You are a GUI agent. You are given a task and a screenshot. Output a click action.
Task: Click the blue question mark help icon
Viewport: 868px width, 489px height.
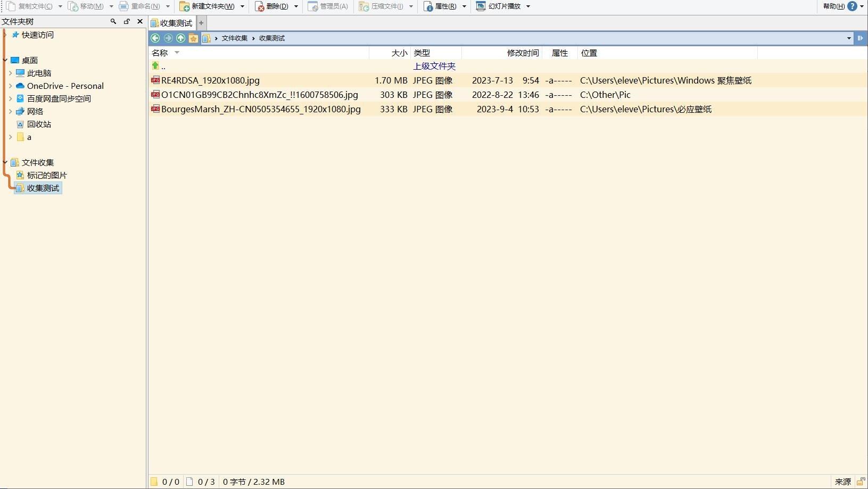852,6
